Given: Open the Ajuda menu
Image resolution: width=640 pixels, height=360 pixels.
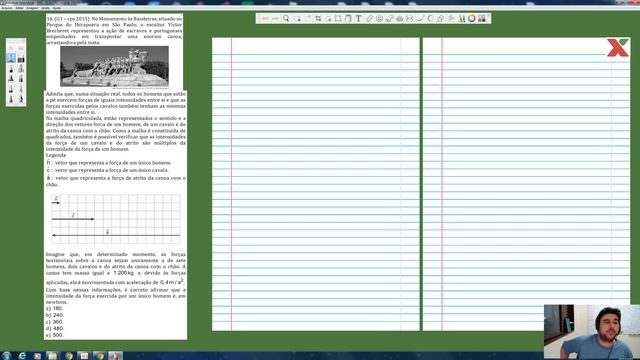Looking at the screenshot, I should 57,8.
